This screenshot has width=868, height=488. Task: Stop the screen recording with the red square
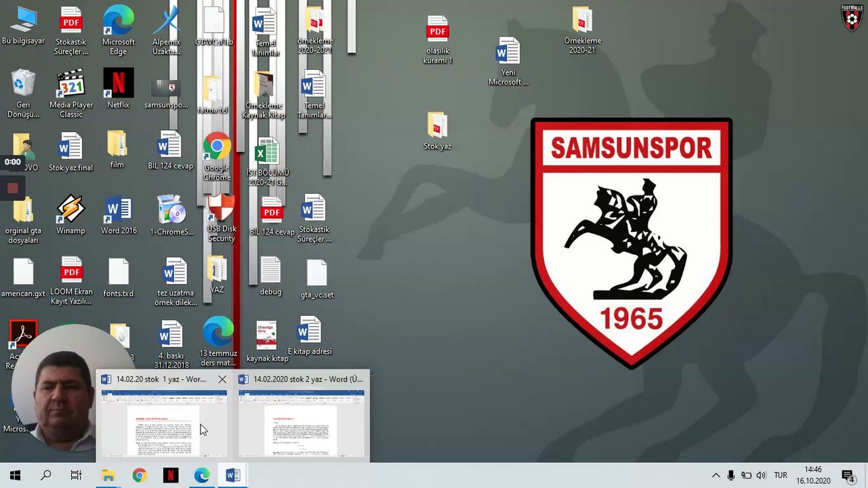tap(12, 188)
